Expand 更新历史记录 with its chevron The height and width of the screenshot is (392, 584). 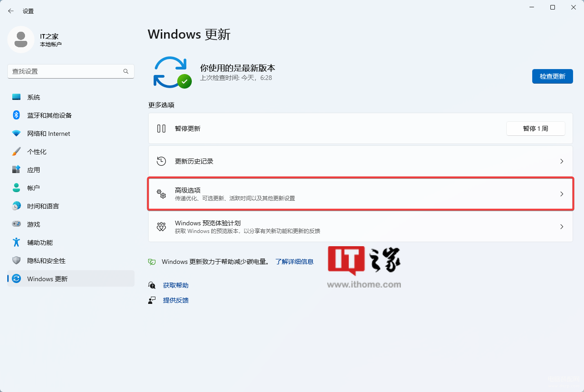(562, 161)
